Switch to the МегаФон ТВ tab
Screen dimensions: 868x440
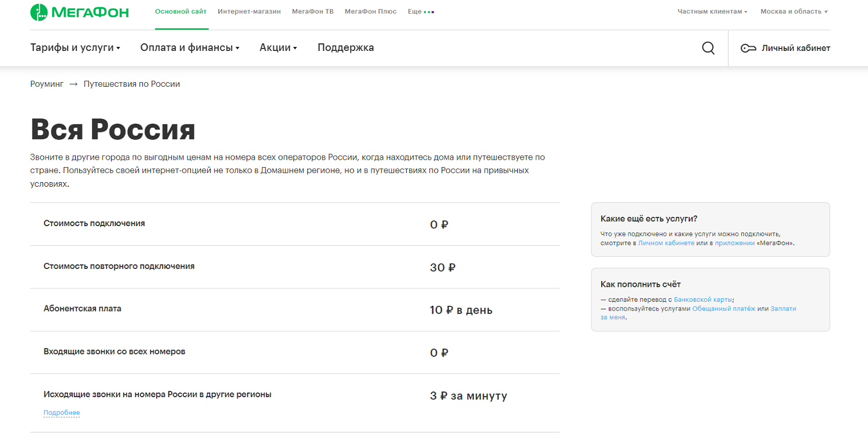[313, 12]
